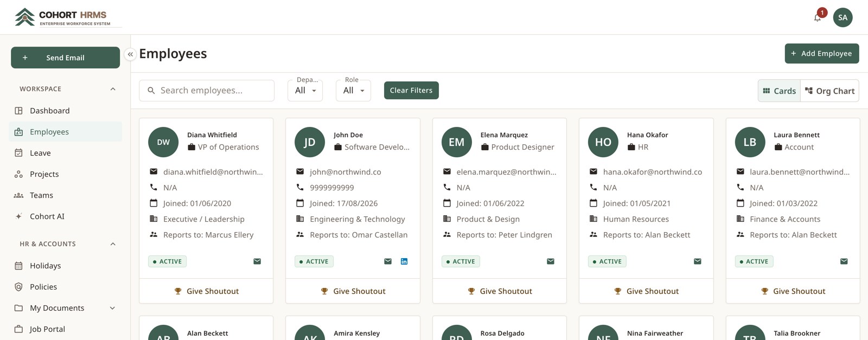Open Dashboard from the sidebar
Screen dimensions: 868x340
(65, 111)
